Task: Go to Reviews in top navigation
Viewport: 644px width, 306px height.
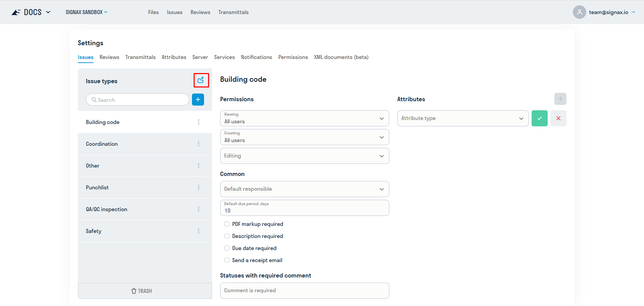Action: 200,12
